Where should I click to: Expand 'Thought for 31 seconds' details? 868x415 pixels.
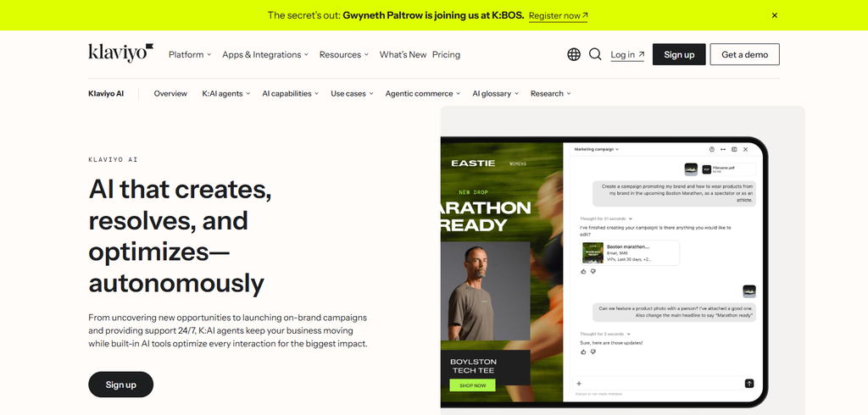coord(605,219)
